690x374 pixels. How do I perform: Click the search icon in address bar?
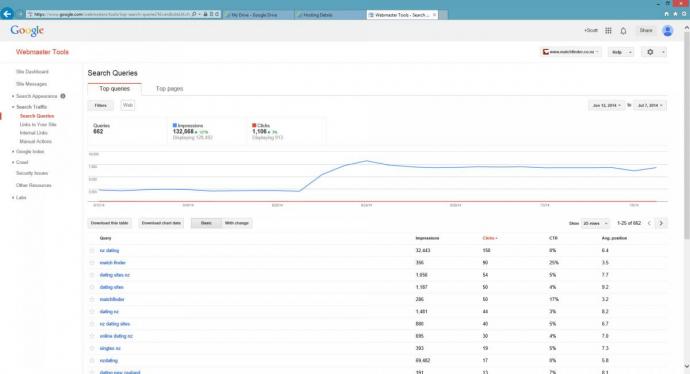tap(194, 15)
